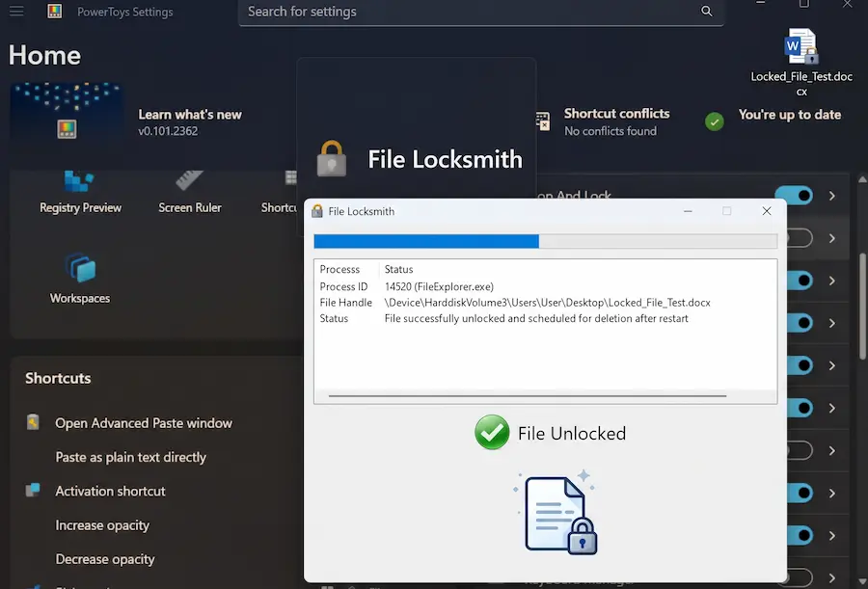
Task: Click the large File Locksmith heading
Action: [445, 159]
